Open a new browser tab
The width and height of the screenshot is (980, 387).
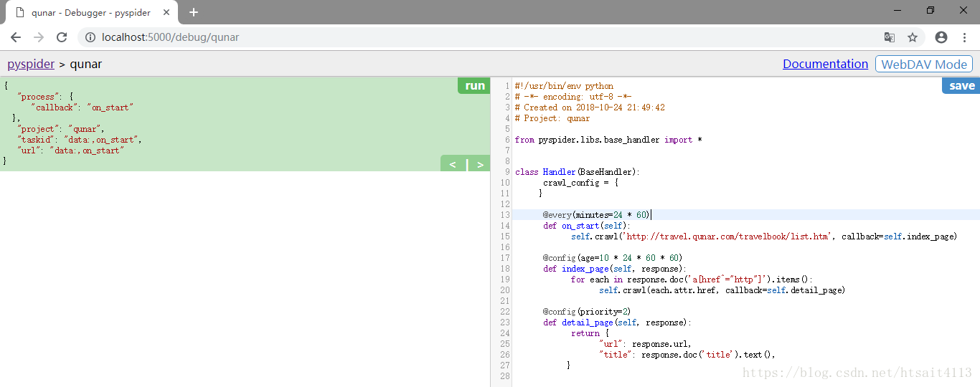pos(194,12)
